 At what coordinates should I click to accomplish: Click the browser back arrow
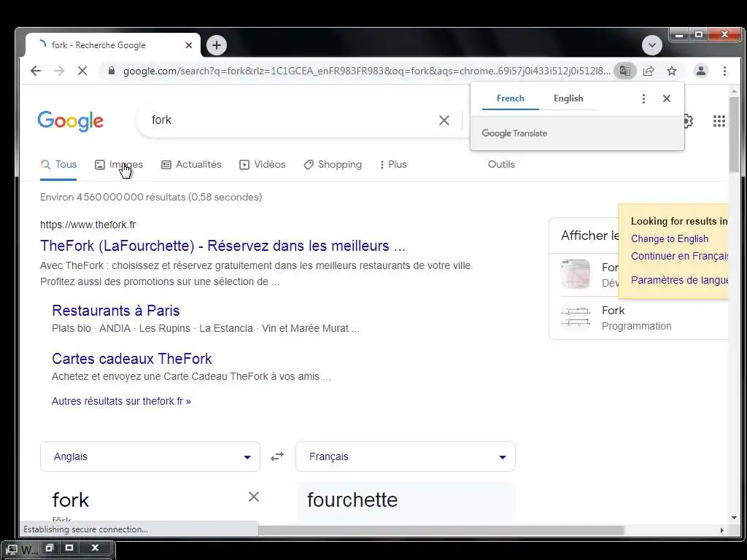click(x=36, y=71)
